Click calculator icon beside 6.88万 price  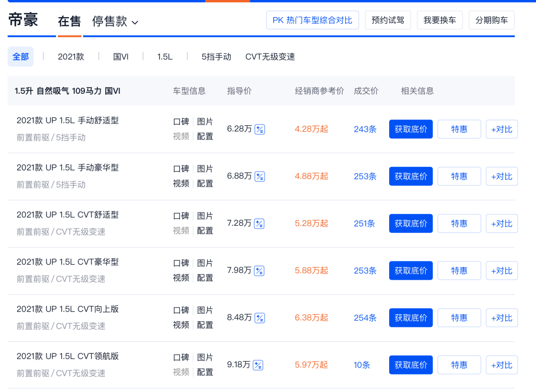[x=260, y=176]
